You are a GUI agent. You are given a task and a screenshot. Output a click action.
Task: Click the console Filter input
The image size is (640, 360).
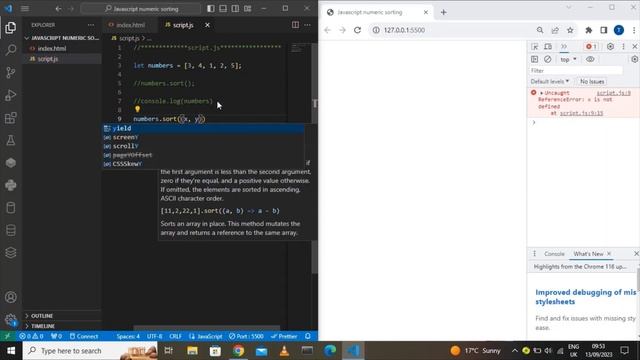point(576,71)
